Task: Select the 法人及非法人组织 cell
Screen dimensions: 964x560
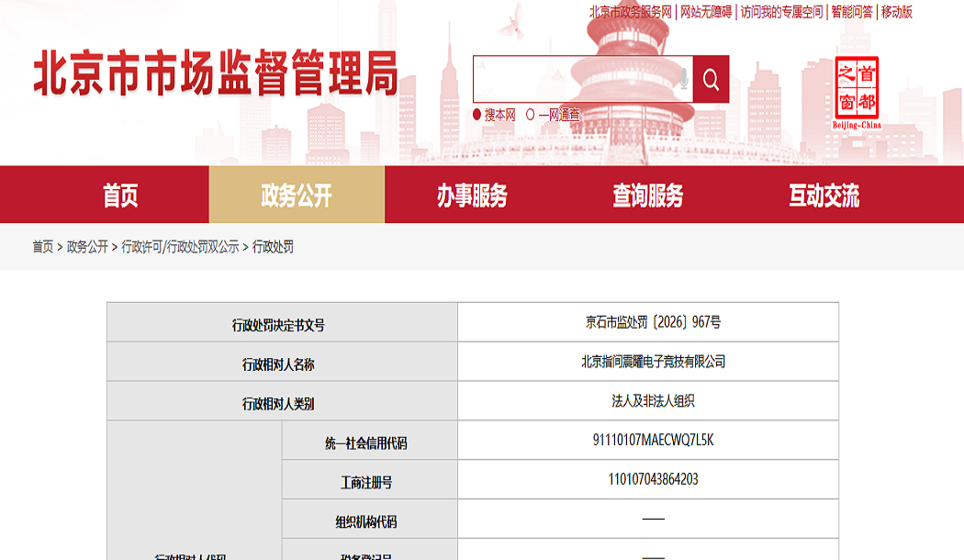Action: [648, 401]
